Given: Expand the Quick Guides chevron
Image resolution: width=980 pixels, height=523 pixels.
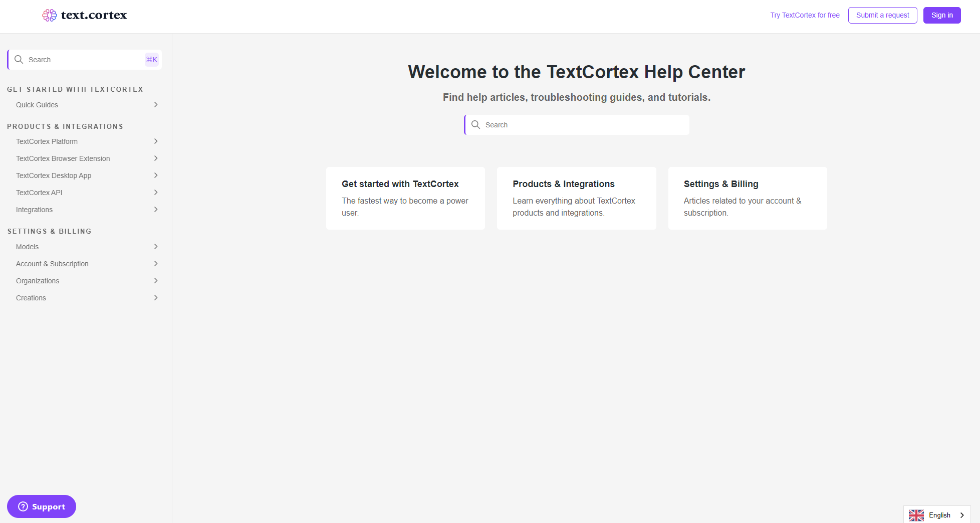Looking at the screenshot, I should 156,105.
